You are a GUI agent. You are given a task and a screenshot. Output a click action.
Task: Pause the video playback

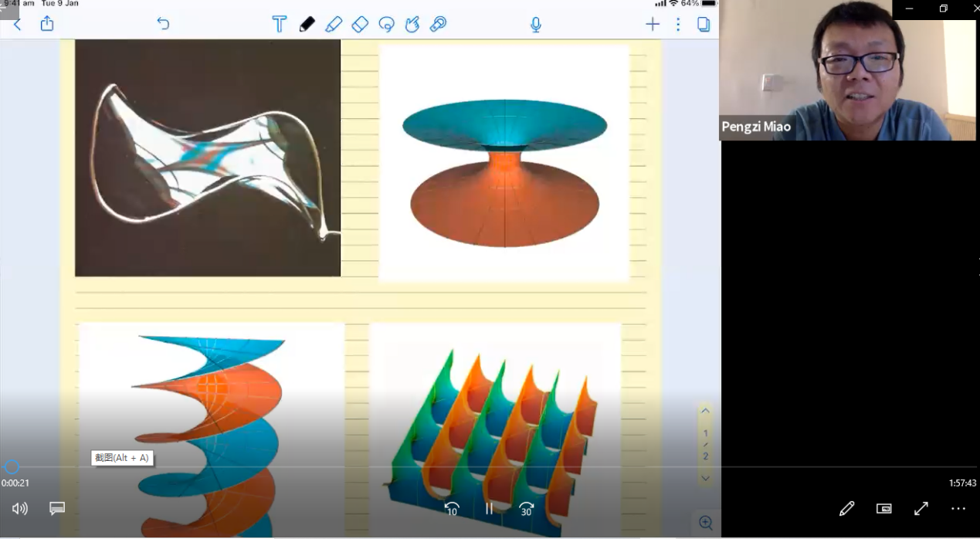tap(489, 509)
